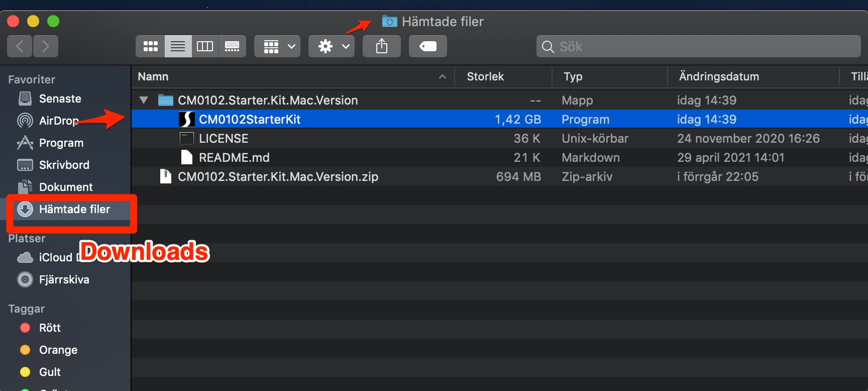Switch to list view
868x391 pixels.
(x=178, y=46)
